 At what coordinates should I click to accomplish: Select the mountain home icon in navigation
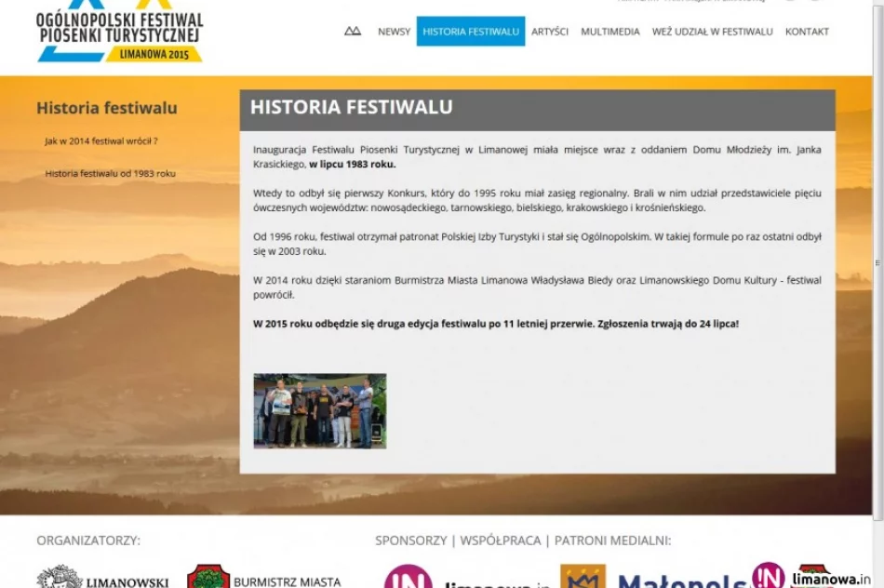pos(352,31)
